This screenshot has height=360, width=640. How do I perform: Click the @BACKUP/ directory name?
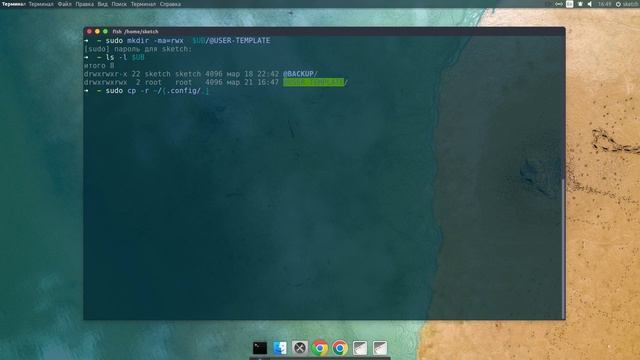coord(300,74)
